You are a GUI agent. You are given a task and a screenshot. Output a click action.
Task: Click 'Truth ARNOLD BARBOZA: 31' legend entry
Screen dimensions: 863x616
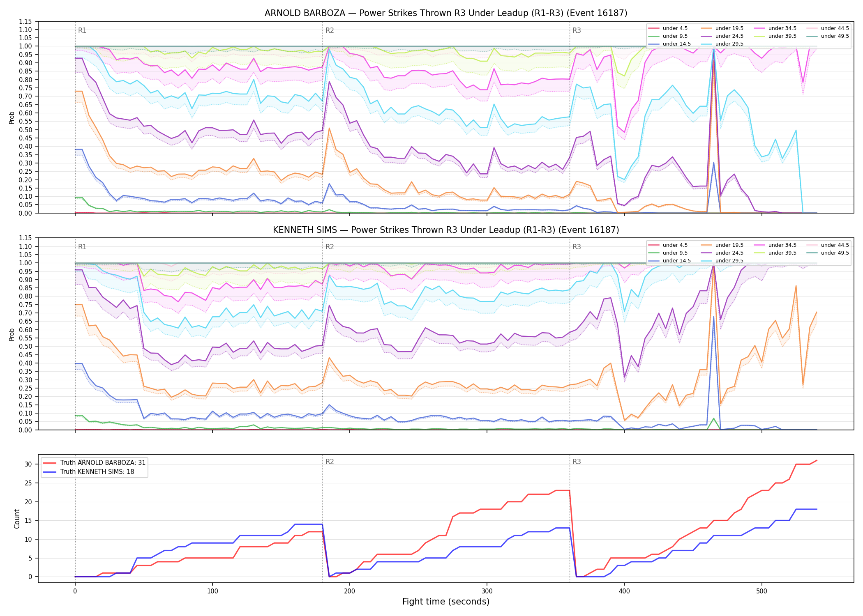(94, 462)
